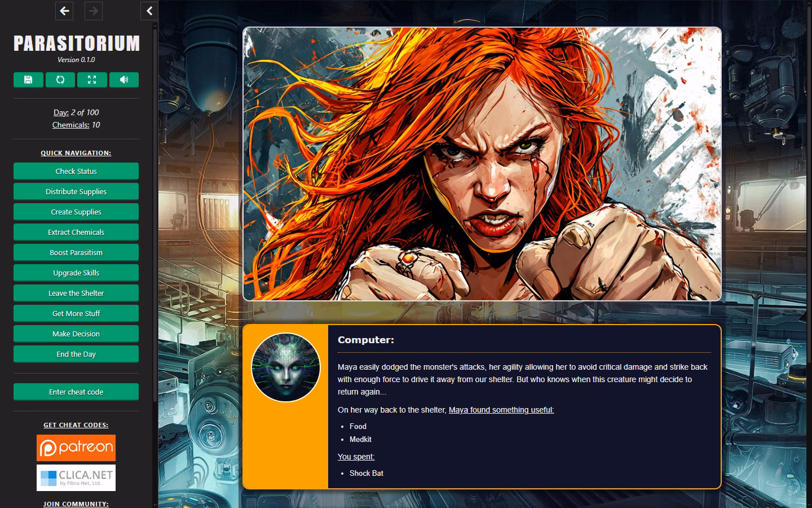
Task: Restart the game with refresh icon
Action: (60, 80)
